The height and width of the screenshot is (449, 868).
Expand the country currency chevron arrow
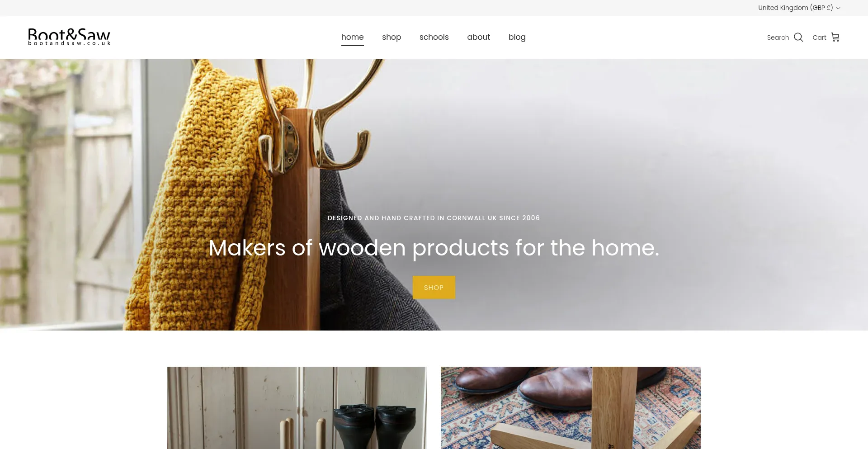pos(838,8)
